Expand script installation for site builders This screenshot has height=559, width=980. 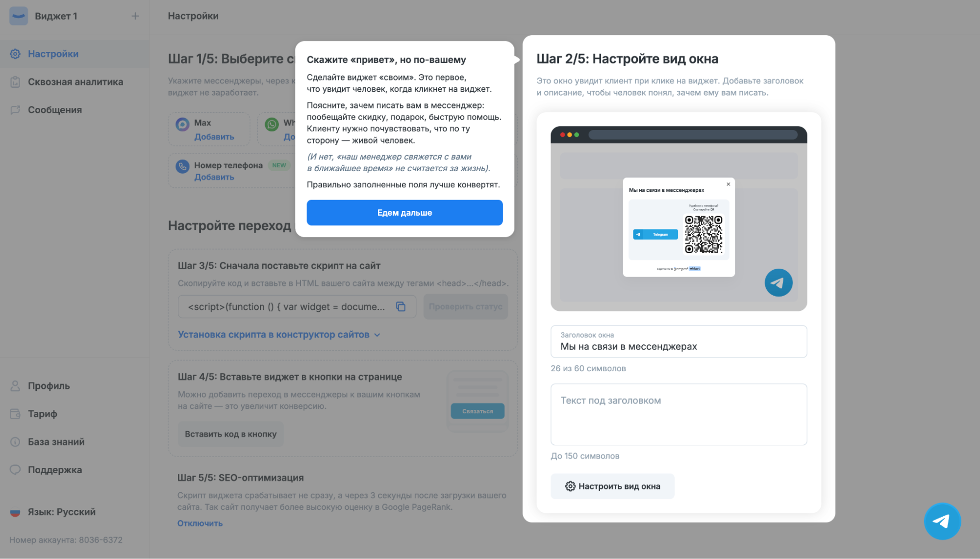pyautogui.click(x=279, y=334)
